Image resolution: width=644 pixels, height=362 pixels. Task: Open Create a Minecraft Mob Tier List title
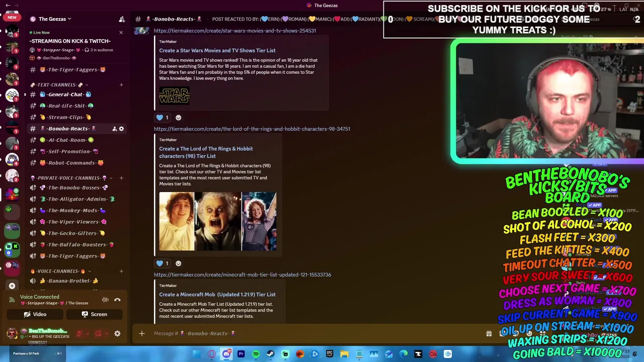tap(217, 295)
